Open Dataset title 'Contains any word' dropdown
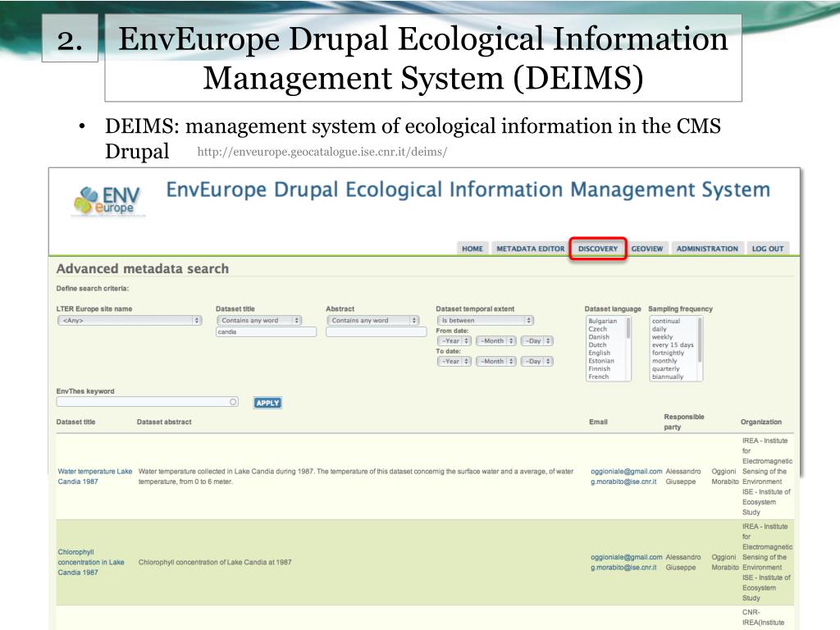840x630 pixels. pyautogui.click(x=259, y=321)
